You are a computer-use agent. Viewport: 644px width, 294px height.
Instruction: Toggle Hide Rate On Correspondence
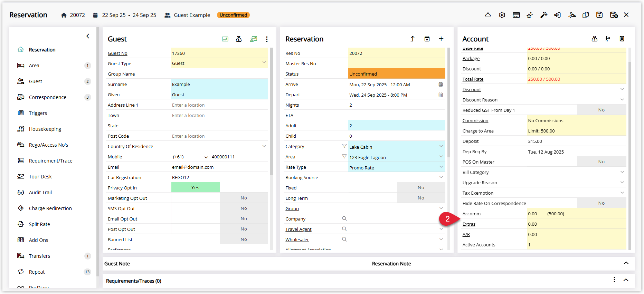602,203
